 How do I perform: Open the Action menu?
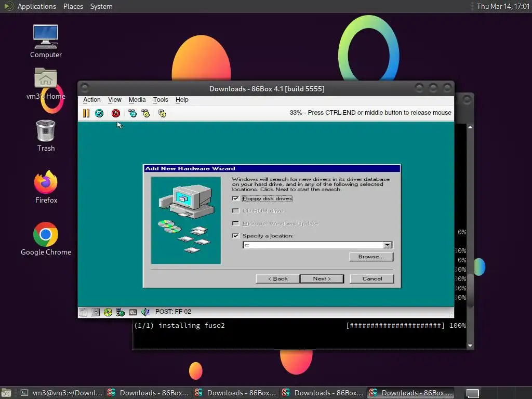[91, 100]
